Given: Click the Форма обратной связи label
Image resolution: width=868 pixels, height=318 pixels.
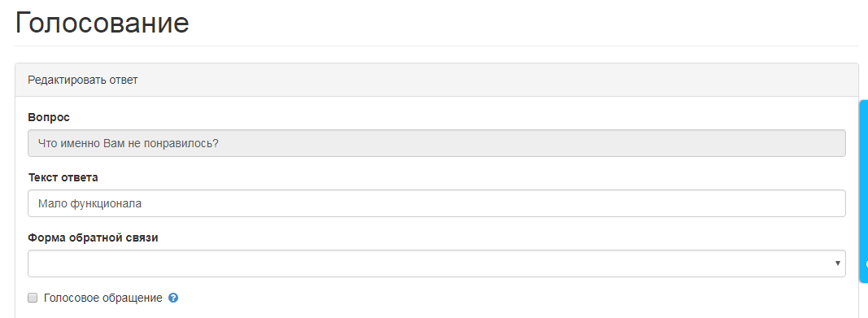Looking at the screenshot, I should click(x=93, y=237).
